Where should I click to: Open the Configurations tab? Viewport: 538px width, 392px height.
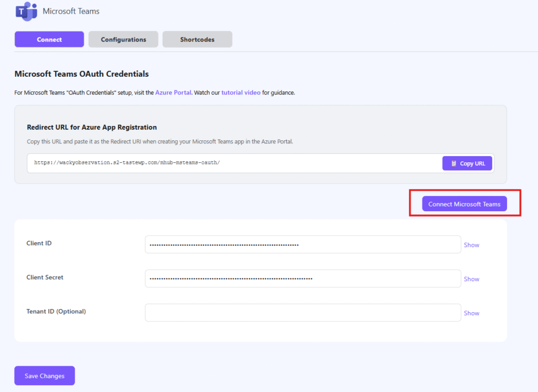tap(123, 39)
